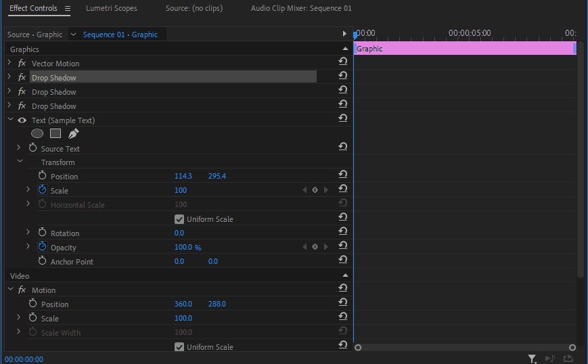The width and height of the screenshot is (588, 364).
Task: Expand the Source Text property
Action: (19, 147)
